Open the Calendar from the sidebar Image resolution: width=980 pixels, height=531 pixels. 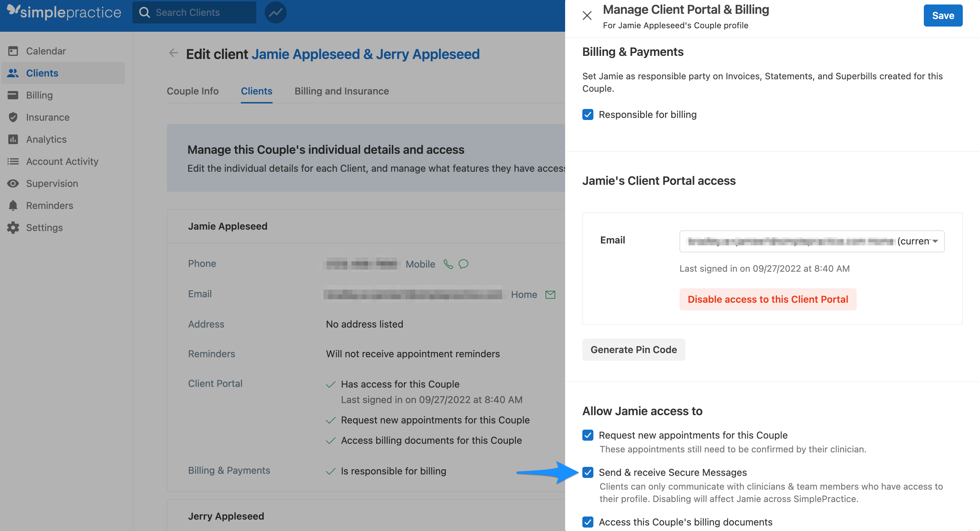pos(13,51)
